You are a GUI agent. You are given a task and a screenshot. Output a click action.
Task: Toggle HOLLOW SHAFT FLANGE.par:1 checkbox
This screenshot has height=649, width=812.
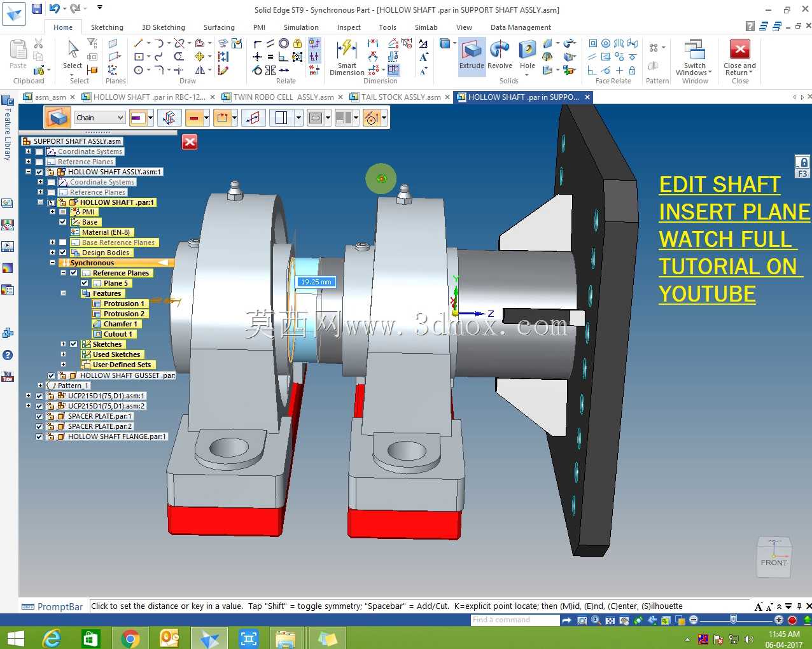(x=39, y=436)
